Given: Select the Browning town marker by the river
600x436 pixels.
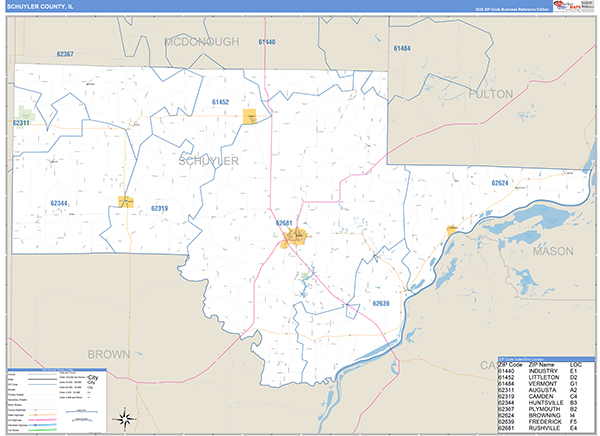Looking at the screenshot, I should pyautogui.click(x=452, y=230).
